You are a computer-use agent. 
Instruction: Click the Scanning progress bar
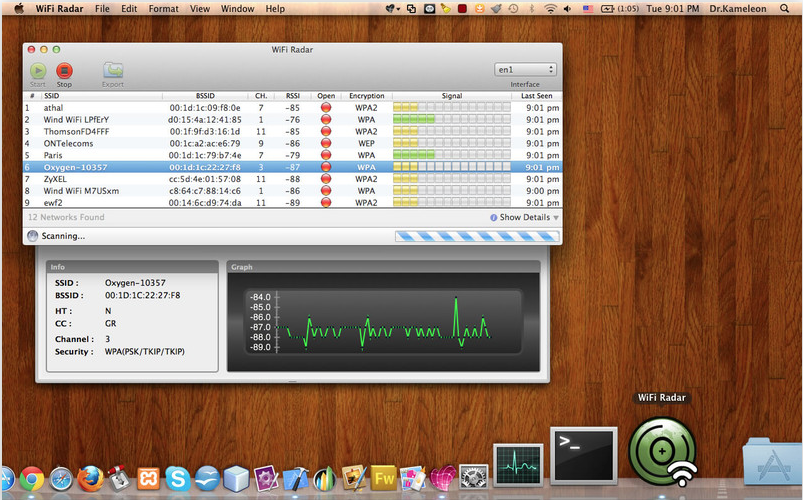(x=477, y=236)
